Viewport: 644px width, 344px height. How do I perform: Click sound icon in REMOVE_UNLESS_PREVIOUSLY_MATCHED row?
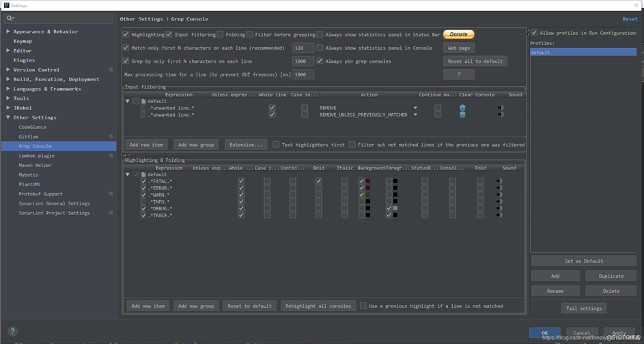coord(501,115)
